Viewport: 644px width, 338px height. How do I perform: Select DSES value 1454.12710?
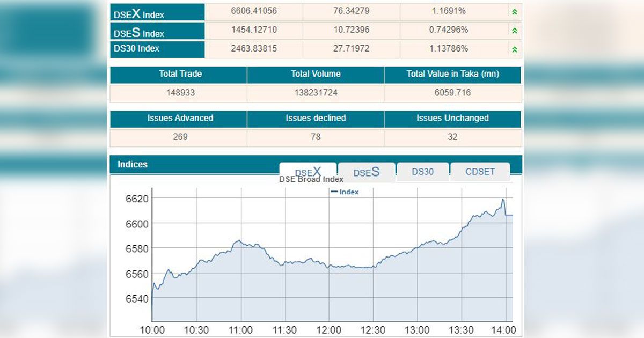[254, 30]
